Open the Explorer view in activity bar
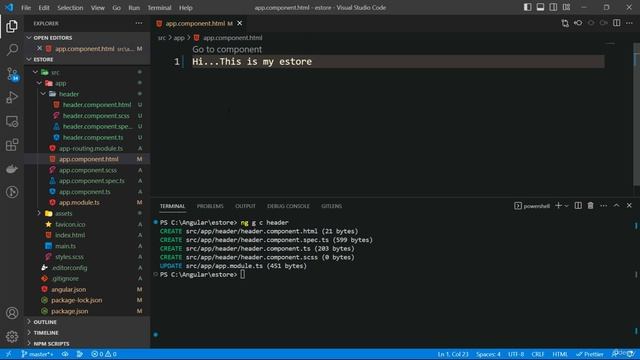Viewport: 640px width, 360px height. pyautogui.click(x=12, y=26)
